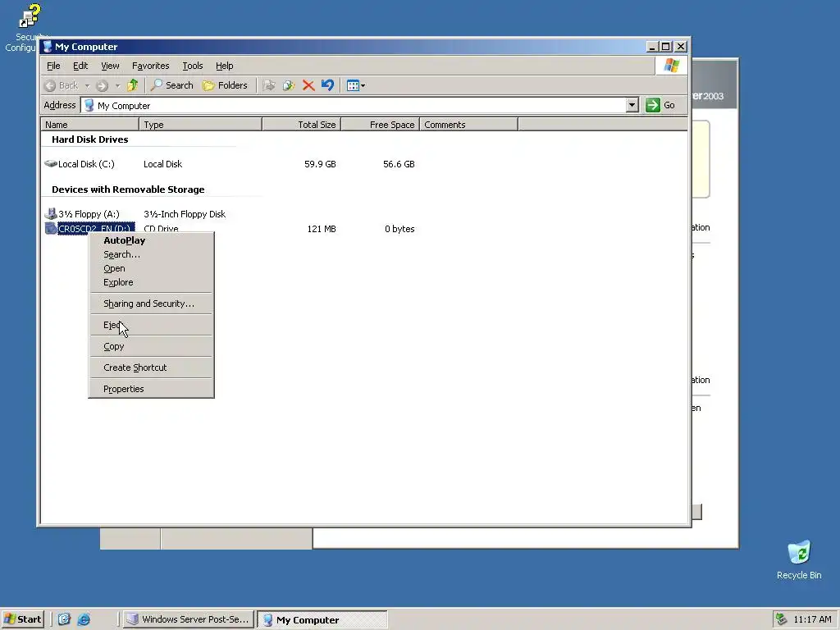Click the Move To toolbar icon
Screen dimensions: 840x630
pos(269,85)
